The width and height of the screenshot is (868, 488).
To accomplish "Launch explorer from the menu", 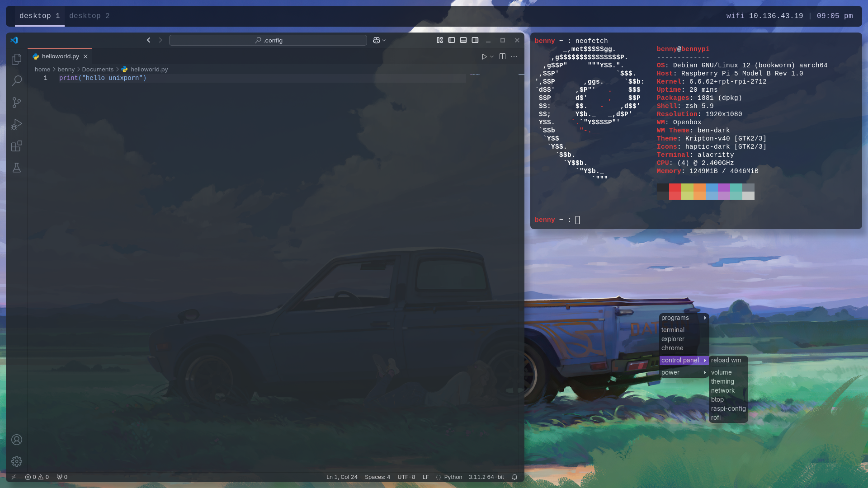I will click(x=684, y=339).
